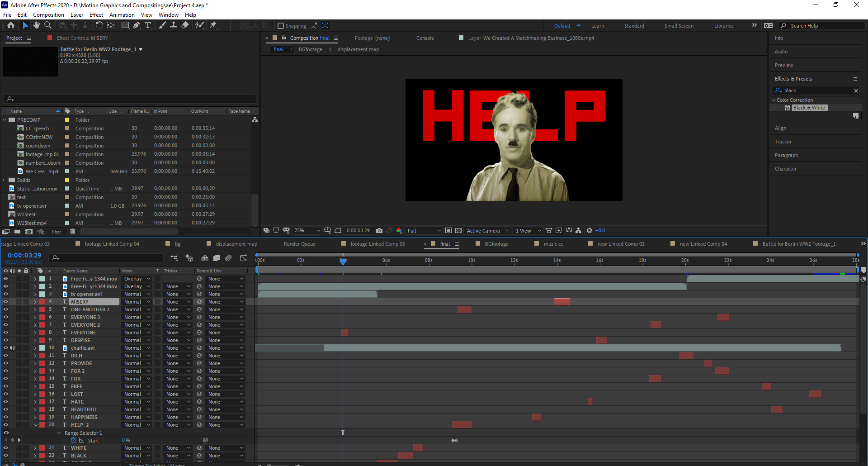Switch to the Effect Controls MISERY tab
This screenshot has width=868, height=466.
[82, 38]
